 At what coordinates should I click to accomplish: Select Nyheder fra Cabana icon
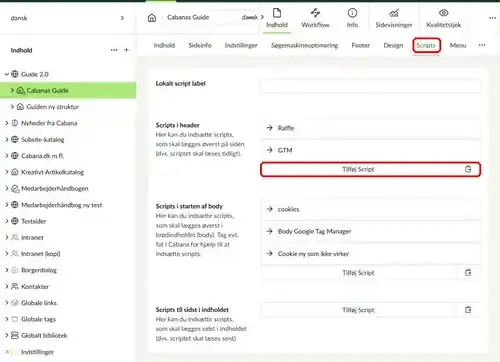click(x=15, y=123)
